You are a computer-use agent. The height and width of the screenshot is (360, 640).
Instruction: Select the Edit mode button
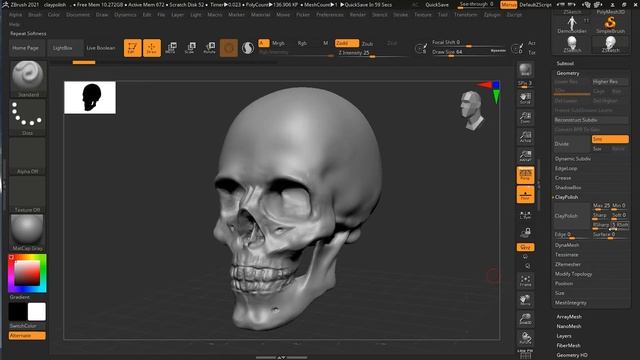coord(132,48)
